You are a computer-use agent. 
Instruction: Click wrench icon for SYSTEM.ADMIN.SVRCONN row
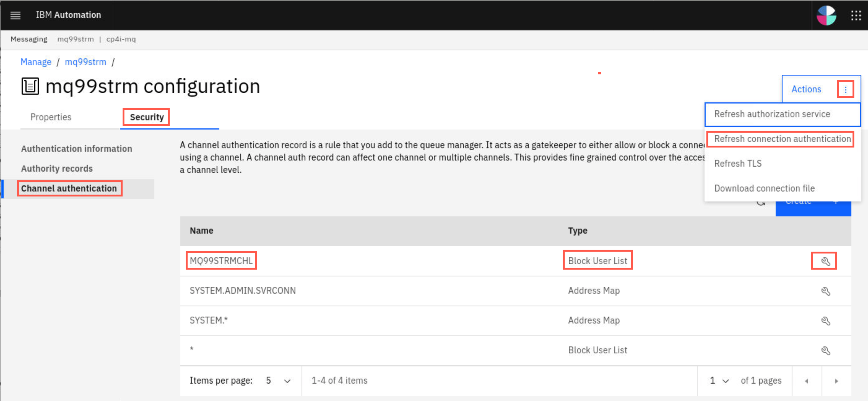click(x=825, y=291)
